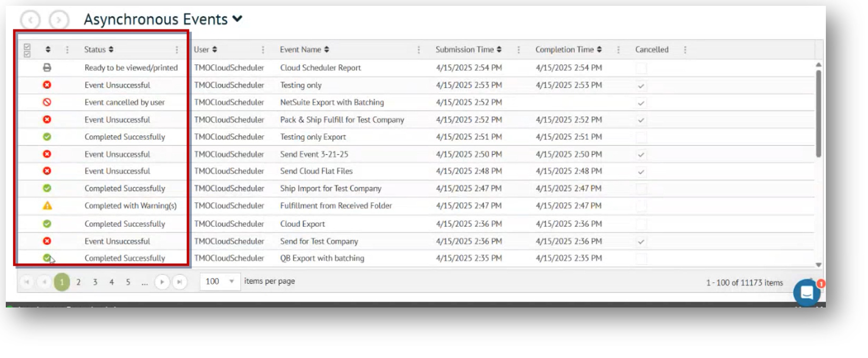Image resolution: width=868 pixels, height=358 pixels.
Task: Open the chat support bubble icon
Action: point(806,292)
